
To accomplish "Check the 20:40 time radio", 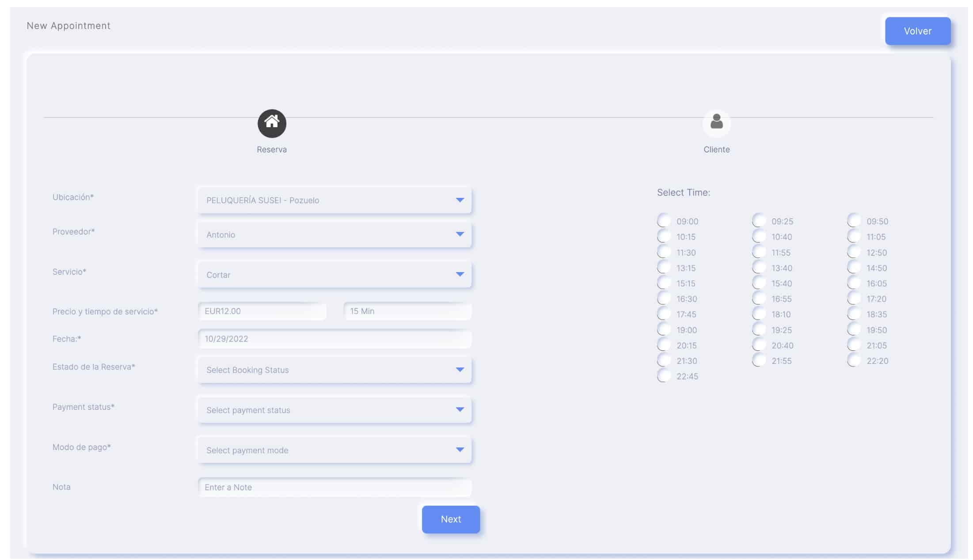I will click(759, 344).
